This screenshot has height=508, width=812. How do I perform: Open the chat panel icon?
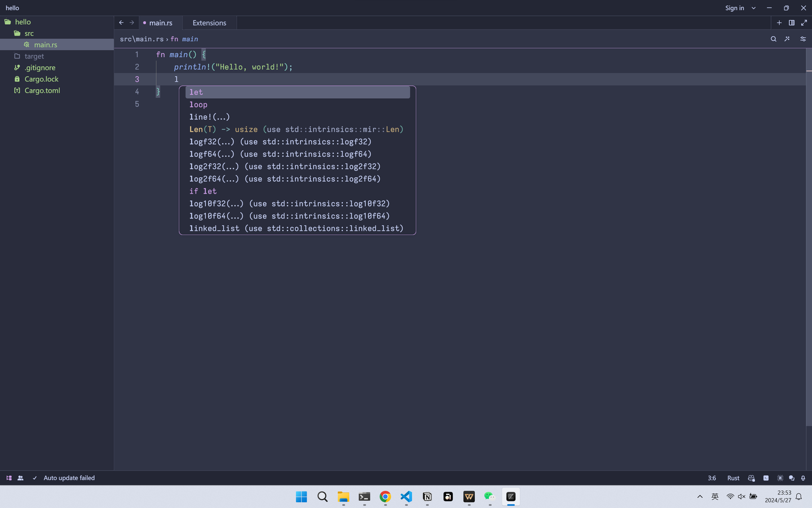point(792,478)
